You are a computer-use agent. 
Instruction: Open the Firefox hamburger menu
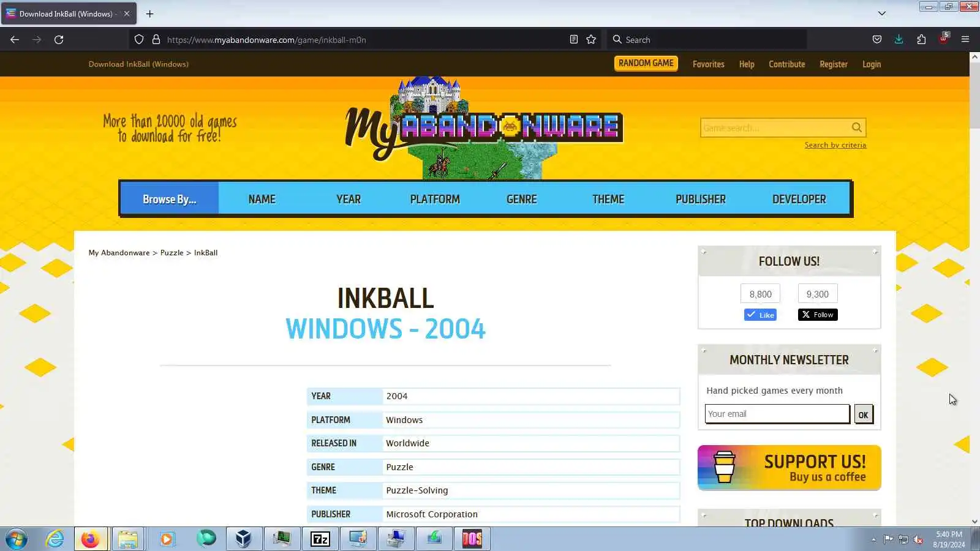pyautogui.click(x=965, y=40)
